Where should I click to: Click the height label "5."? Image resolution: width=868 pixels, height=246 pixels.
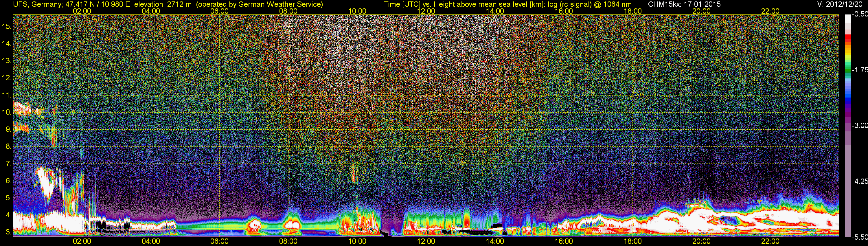click(x=8, y=198)
